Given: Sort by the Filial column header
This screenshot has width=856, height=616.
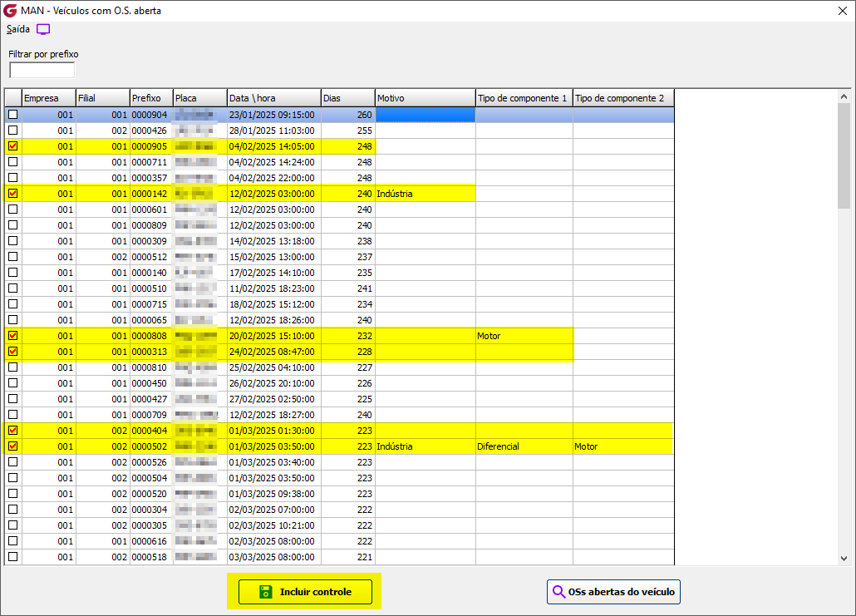Looking at the screenshot, I should pyautogui.click(x=102, y=98).
